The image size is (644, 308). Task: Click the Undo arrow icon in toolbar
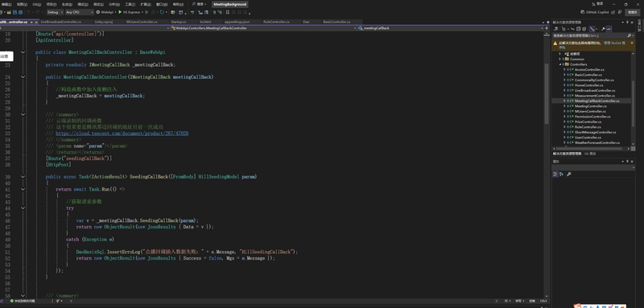(29, 12)
